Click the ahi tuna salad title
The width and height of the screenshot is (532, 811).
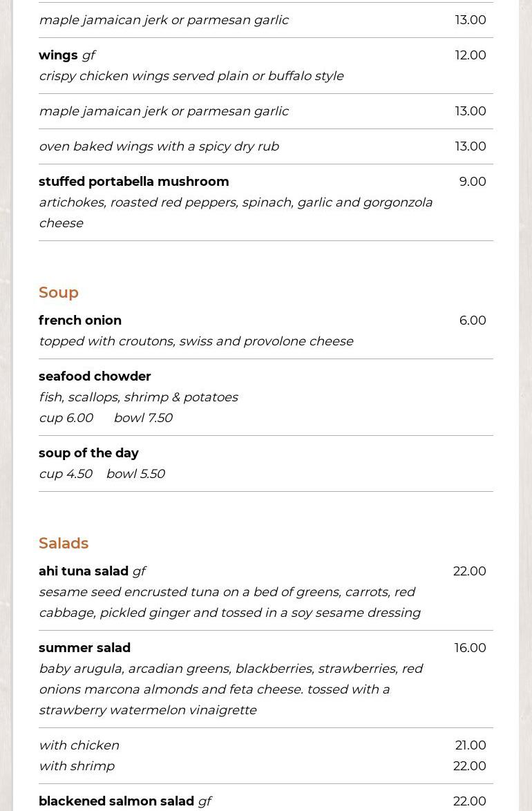[84, 571]
